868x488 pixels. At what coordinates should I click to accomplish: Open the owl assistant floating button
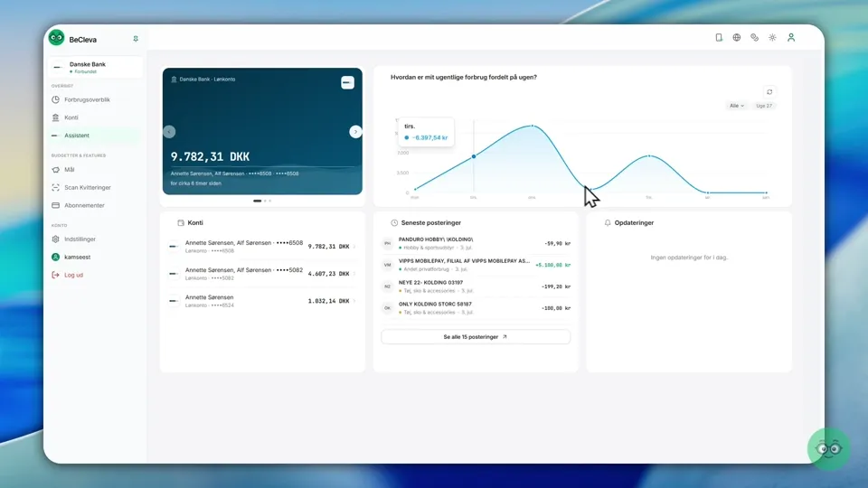[x=829, y=449]
